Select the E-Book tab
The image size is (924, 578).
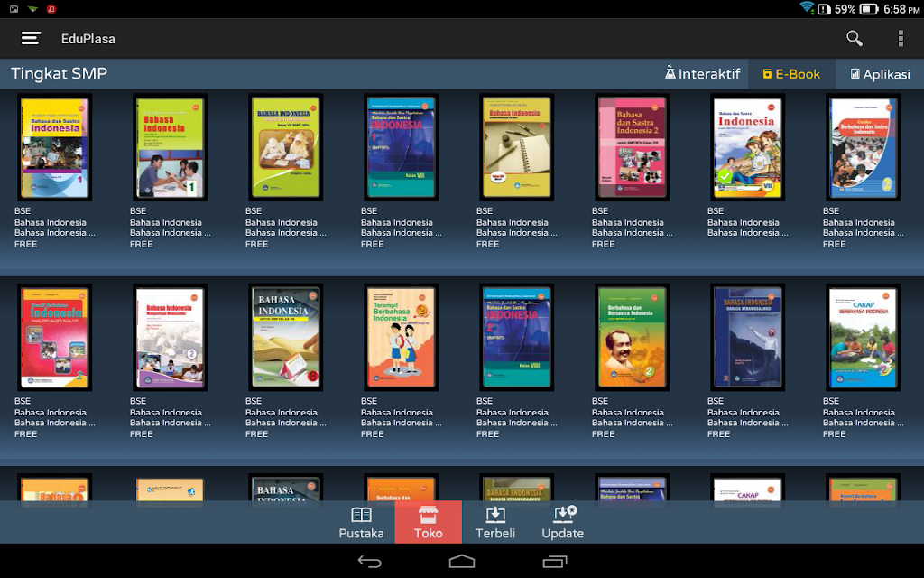click(791, 74)
